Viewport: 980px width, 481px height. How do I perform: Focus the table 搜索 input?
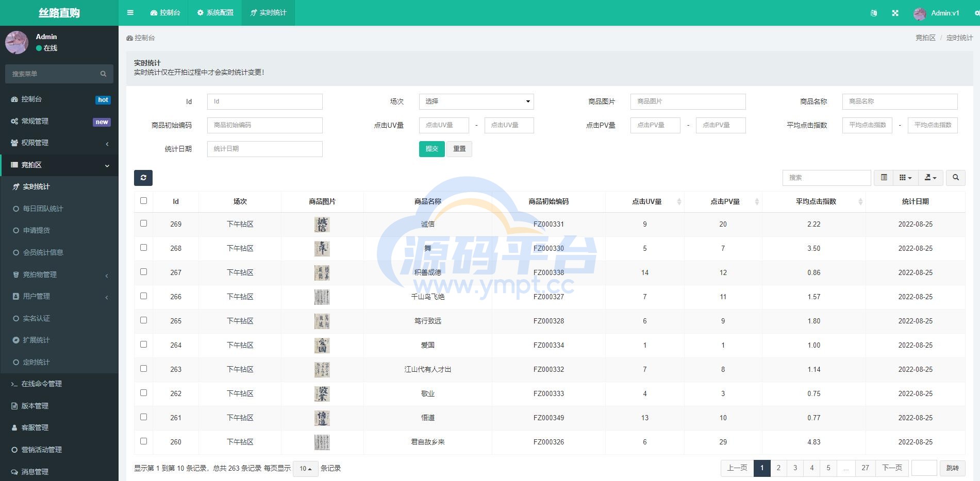click(x=827, y=178)
